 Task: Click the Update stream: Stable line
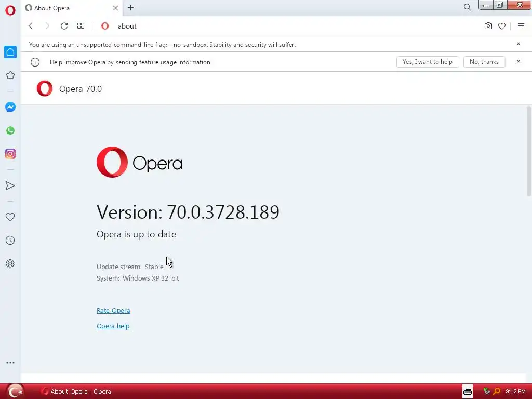click(130, 267)
